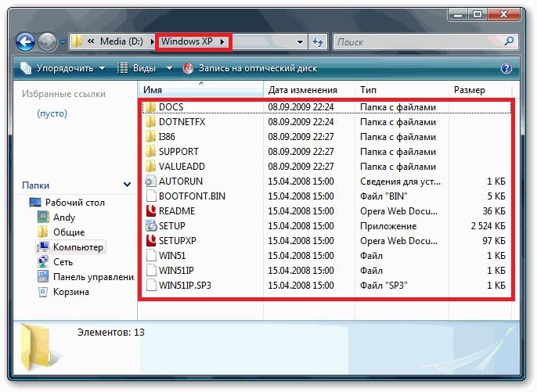Click the README file name
Screen dimensions: 537x392
pyautogui.click(x=177, y=211)
